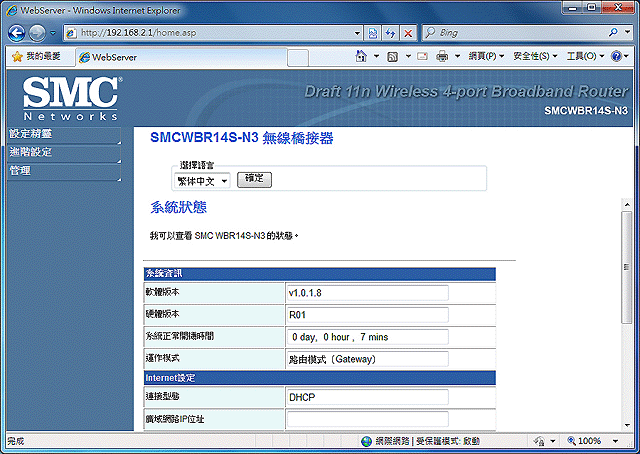Click the SMC Networks logo
The image size is (640, 454).
tap(71, 98)
